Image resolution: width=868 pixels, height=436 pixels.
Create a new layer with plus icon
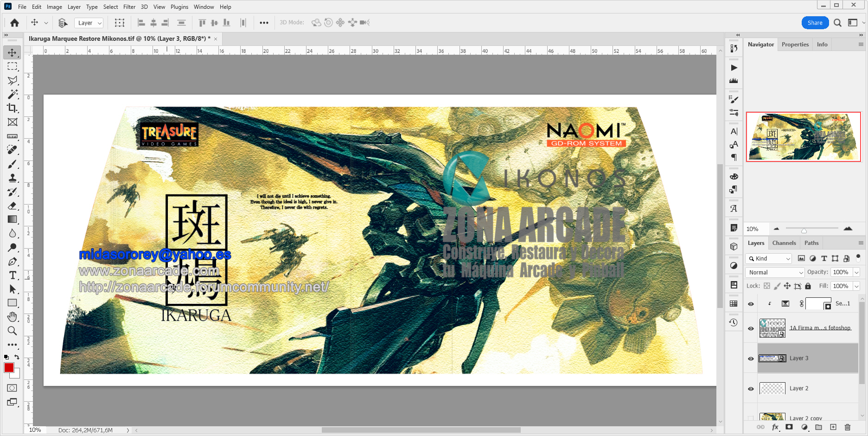click(833, 427)
